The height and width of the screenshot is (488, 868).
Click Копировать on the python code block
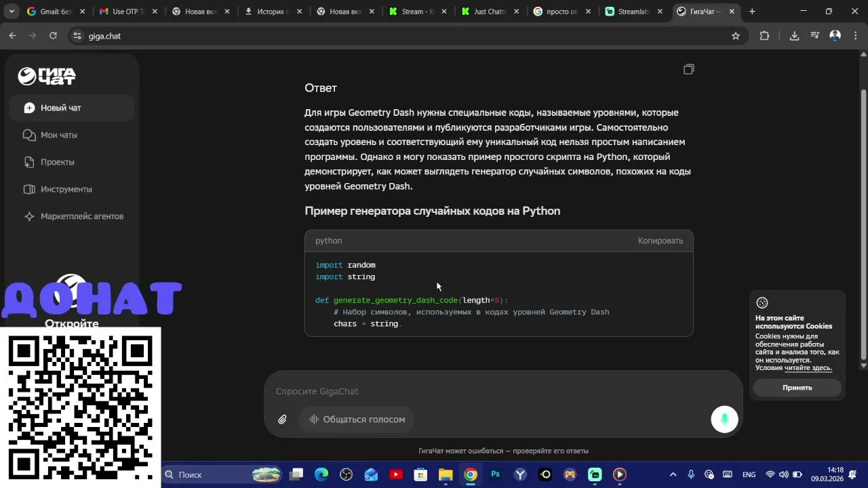[x=660, y=241]
